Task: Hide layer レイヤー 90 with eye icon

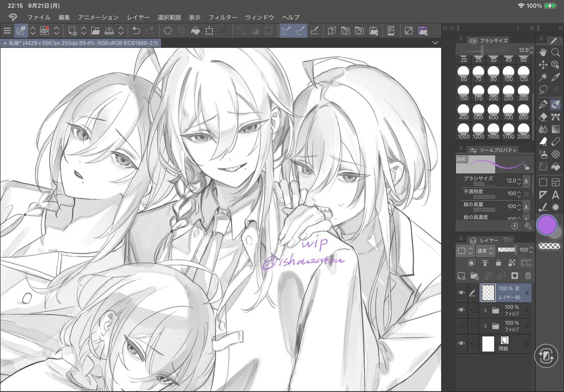Action: (461, 293)
